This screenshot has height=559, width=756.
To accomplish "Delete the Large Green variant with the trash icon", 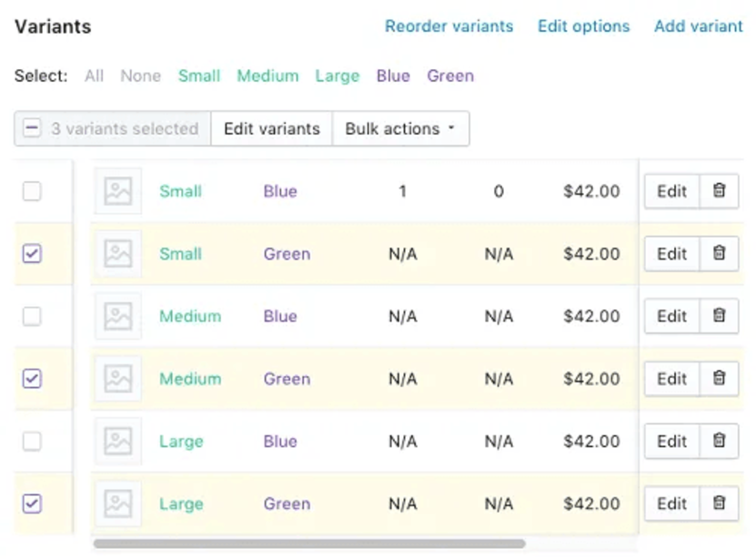I will 718,503.
